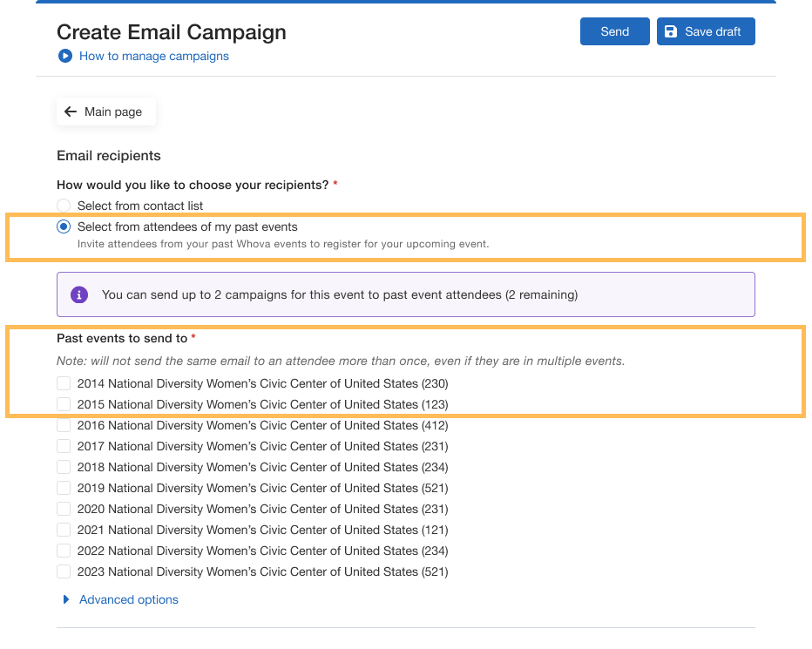This screenshot has width=812, height=649.
Task: Choose 'Select from attendees of my past events'
Action: click(x=64, y=227)
